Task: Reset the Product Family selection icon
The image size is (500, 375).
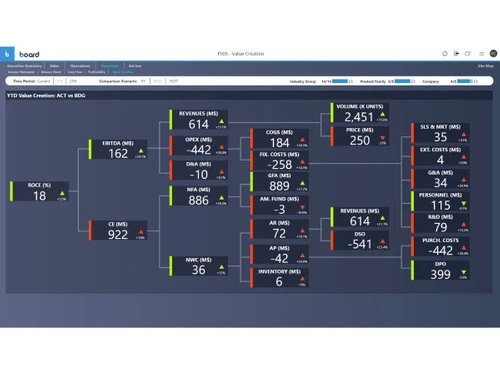Action: [x=413, y=81]
